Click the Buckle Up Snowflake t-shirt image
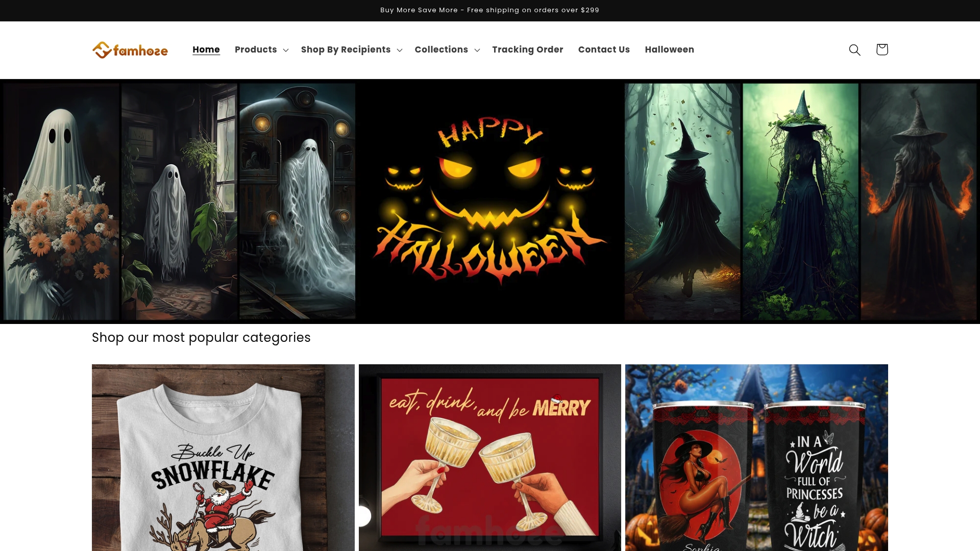 223,458
